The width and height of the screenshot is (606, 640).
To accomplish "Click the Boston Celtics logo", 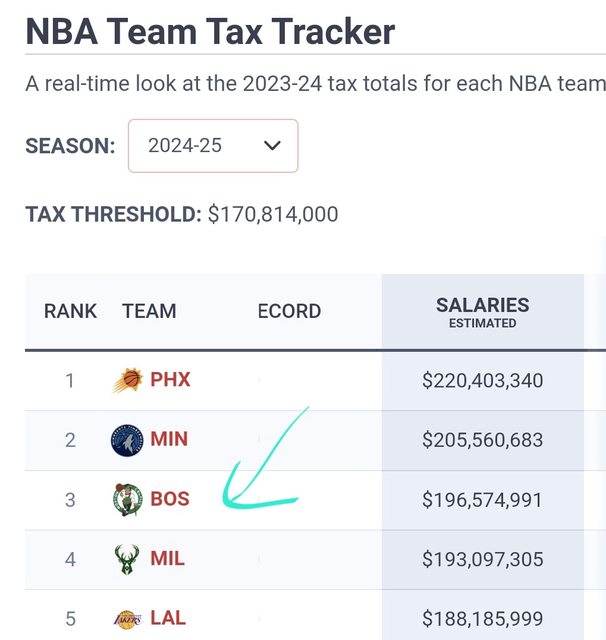I will pyautogui.click(x=128, y=499).
